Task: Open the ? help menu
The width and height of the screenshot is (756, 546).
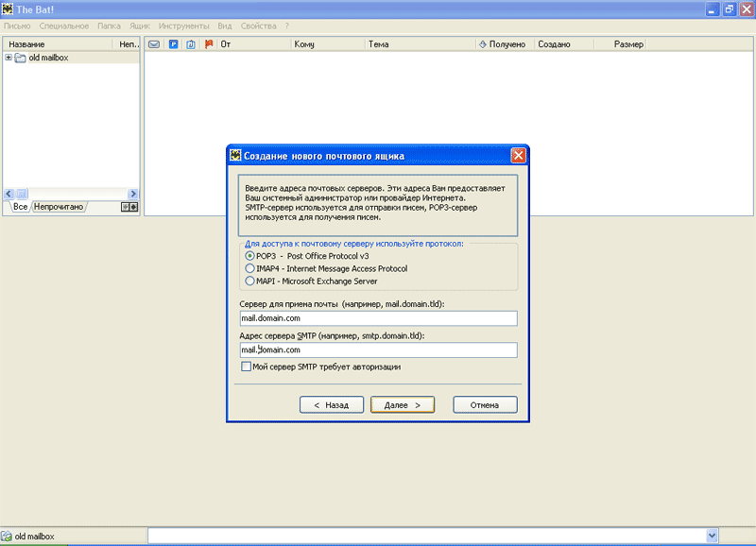Action: click(x=287, y=26)
